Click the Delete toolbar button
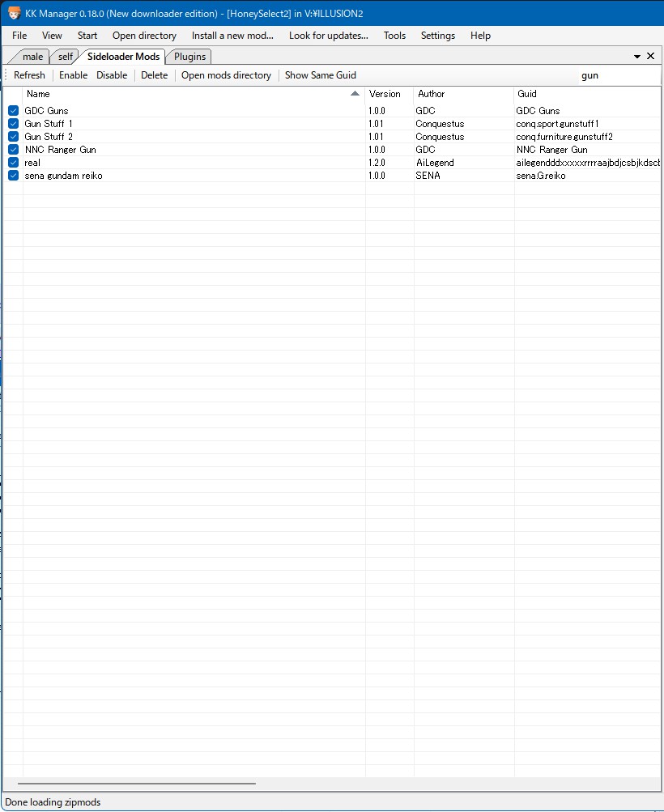 pos(154,75)
